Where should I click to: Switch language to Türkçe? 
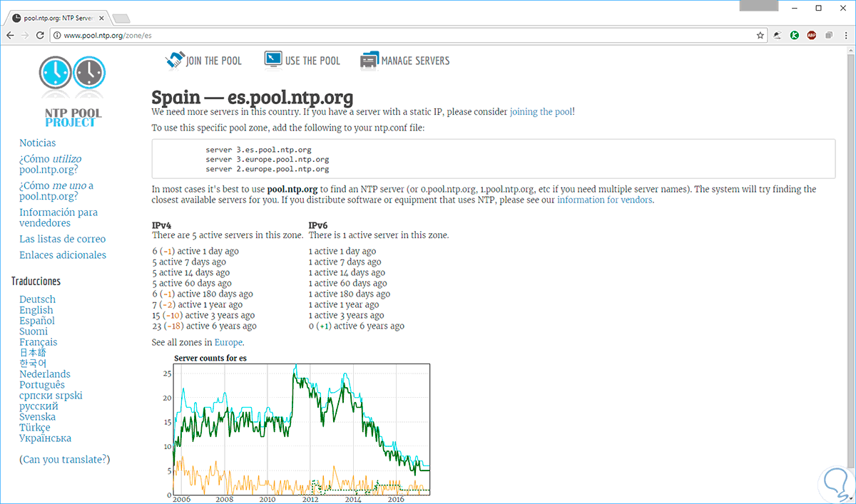35,428
